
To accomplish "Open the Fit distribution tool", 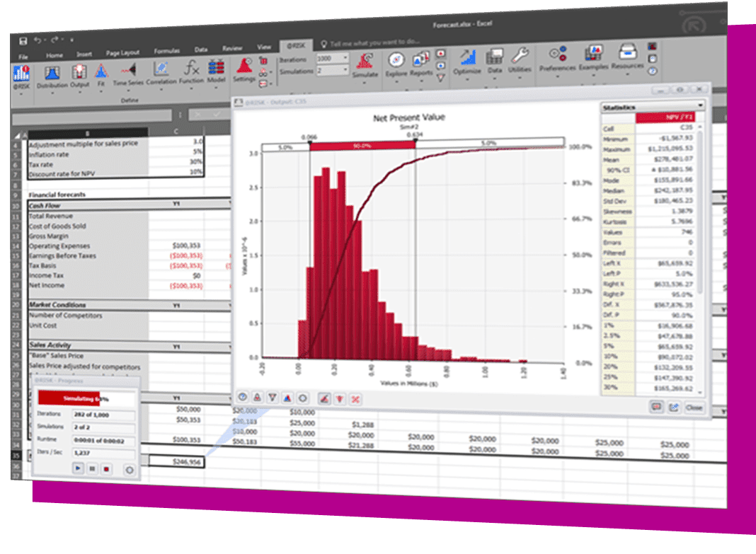I will 101,76.
